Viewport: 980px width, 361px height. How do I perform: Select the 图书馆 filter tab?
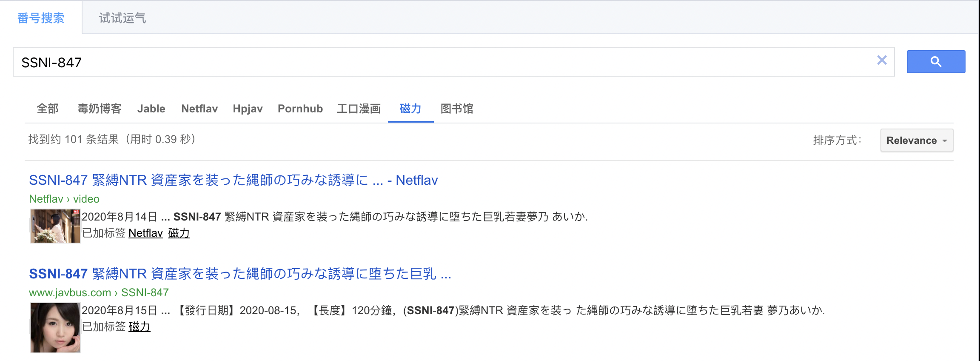(457, 109)
